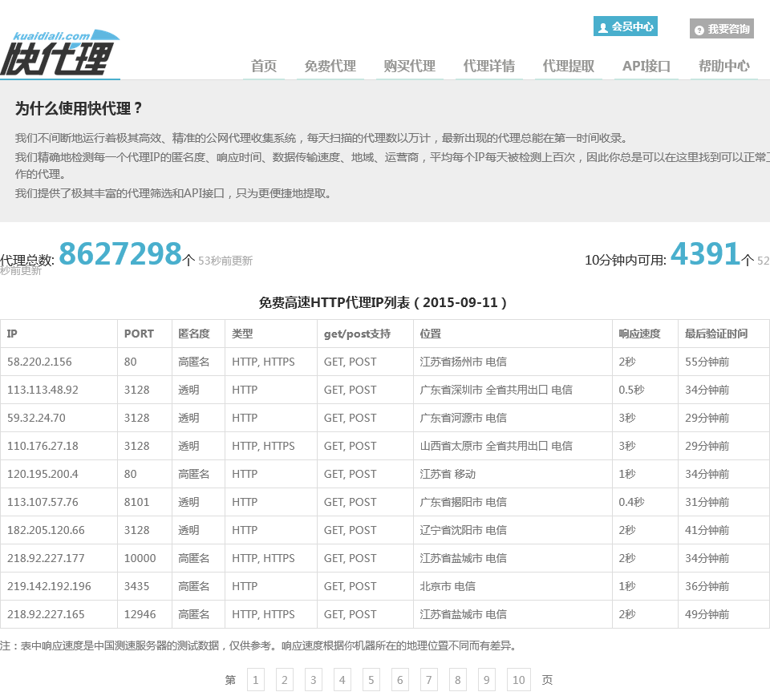Image resolution: width=770 pixels, height=700 pixels.
Task: Click total proxy count 8627298
Action: point(120,254)
